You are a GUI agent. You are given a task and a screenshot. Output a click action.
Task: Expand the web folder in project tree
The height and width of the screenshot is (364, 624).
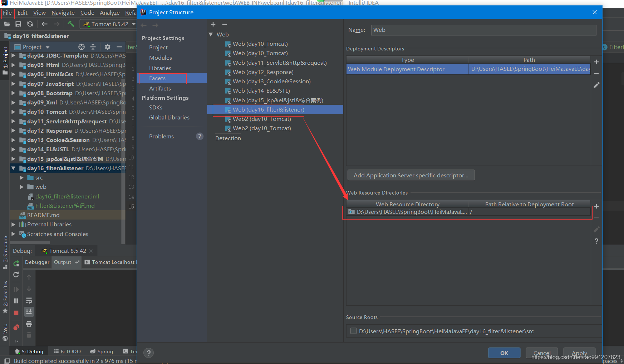(x=21, y=187)
